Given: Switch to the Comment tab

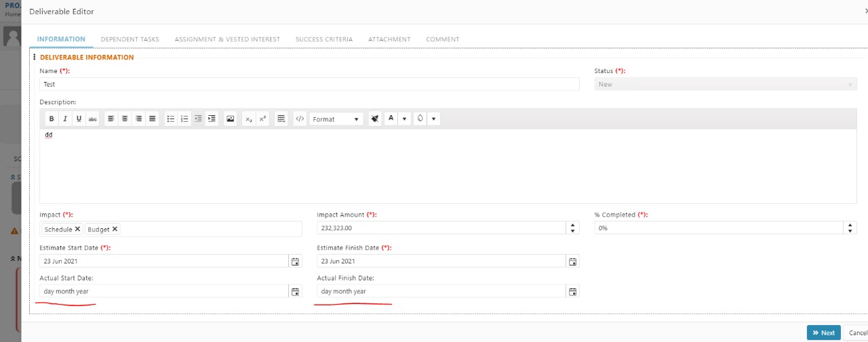Looking at the screenshot, I should pyautogui.click(x=443, y=39).
